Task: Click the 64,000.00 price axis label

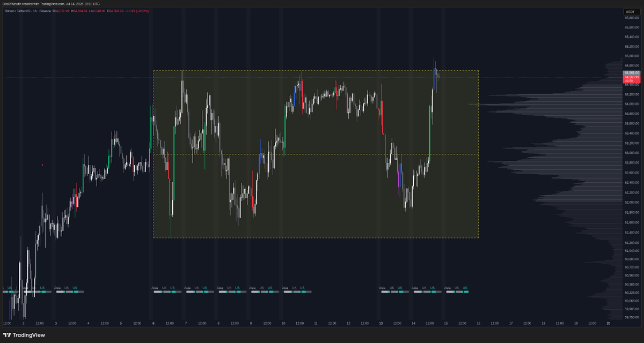Action: pos(631,104)
